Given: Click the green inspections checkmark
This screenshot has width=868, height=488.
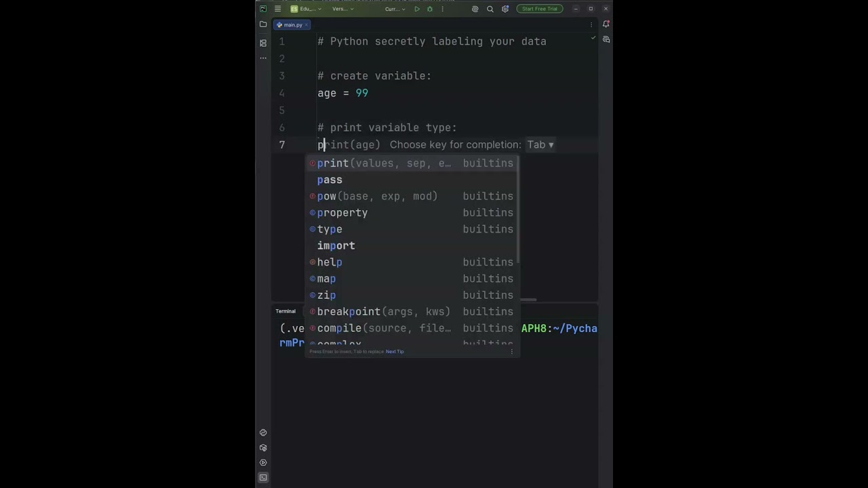Looking at the screenshot, I should (x=593, y=38).
